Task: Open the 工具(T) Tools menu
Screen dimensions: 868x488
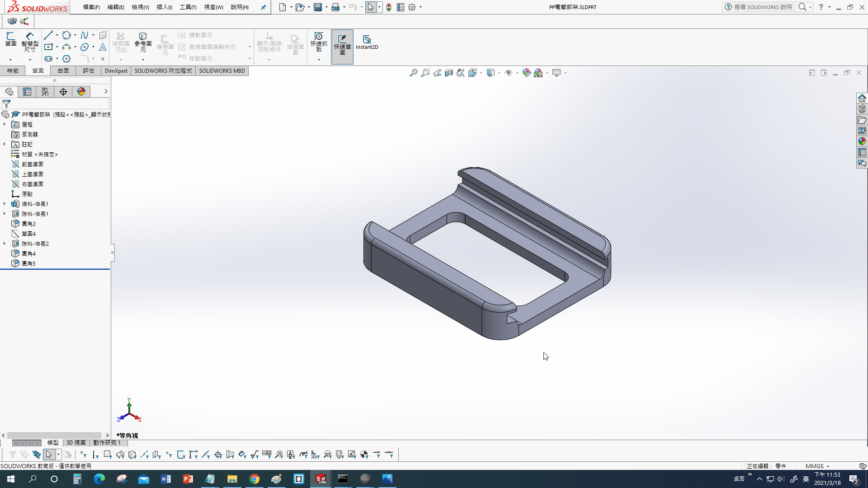Action: [188, 7]
